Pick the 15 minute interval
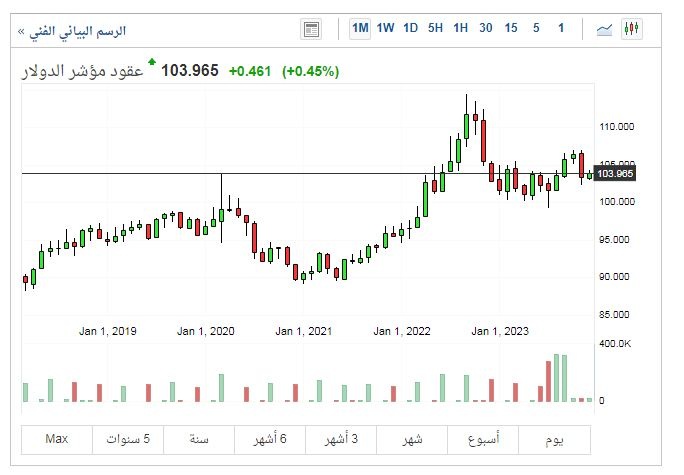Viewport: 684px width, 475px height. tap(511, 28)
